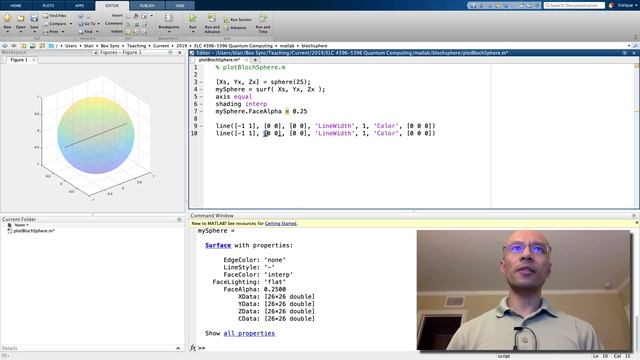
Task: Expand the Breakpoints dropdown arrow
Action: pos(169,32)
